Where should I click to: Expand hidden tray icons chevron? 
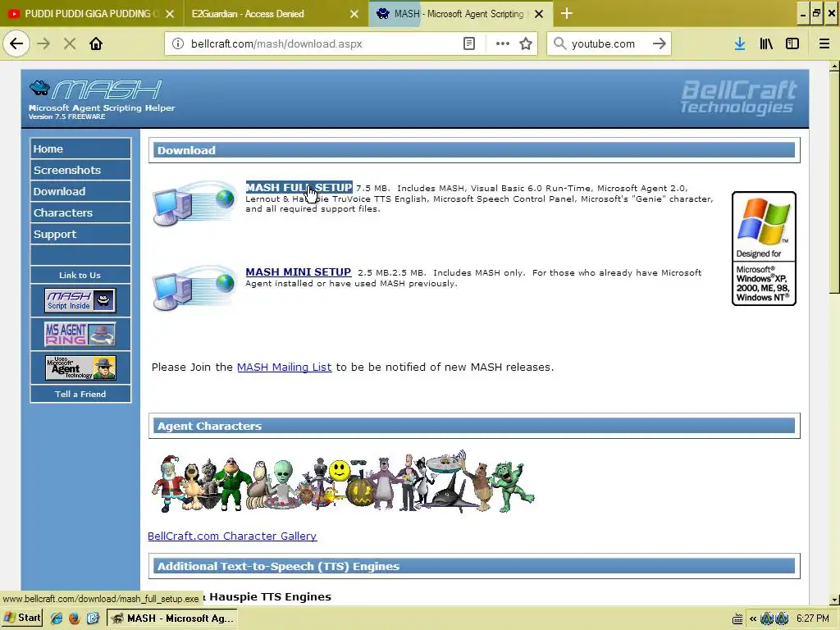click(x=753, y=619)
